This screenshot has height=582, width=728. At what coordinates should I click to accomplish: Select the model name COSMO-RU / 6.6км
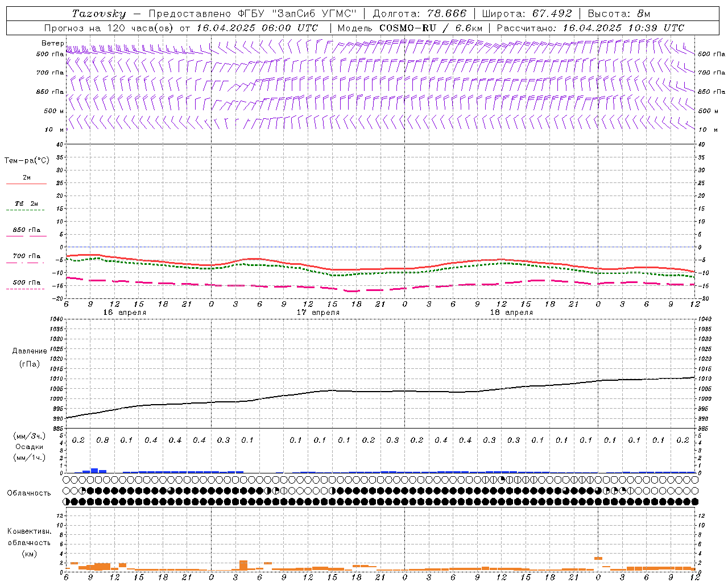pos(431,28)
